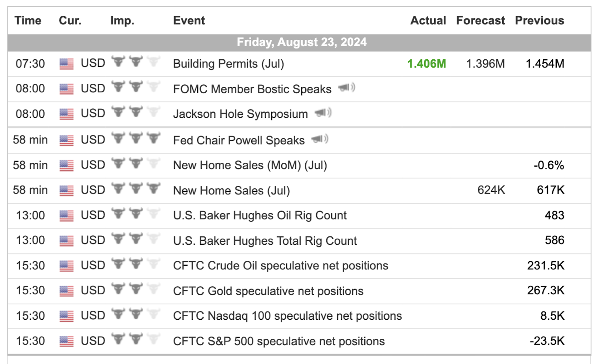Viewport: 601px width, 364px height.
Task: Click the Imp. column header
Action: [122, 21]
